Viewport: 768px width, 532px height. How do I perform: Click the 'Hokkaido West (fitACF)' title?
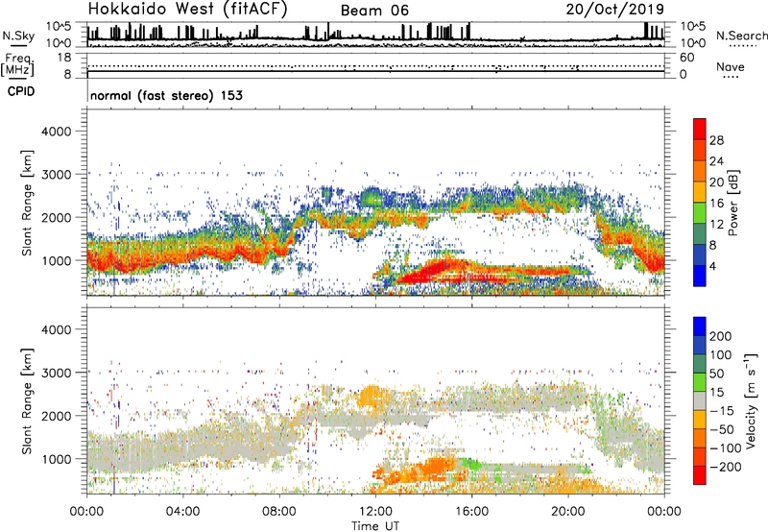[187, 10]
